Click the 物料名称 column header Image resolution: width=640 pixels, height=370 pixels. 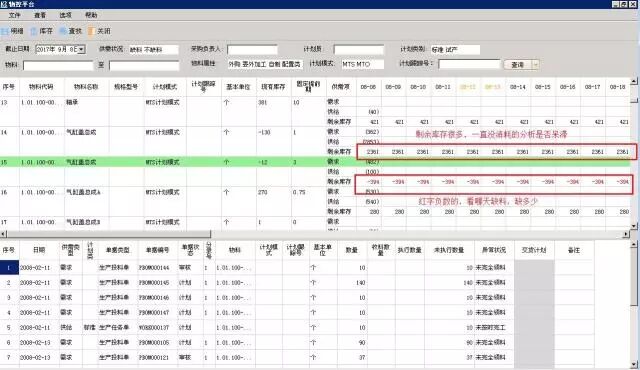[x=86, y=87]
